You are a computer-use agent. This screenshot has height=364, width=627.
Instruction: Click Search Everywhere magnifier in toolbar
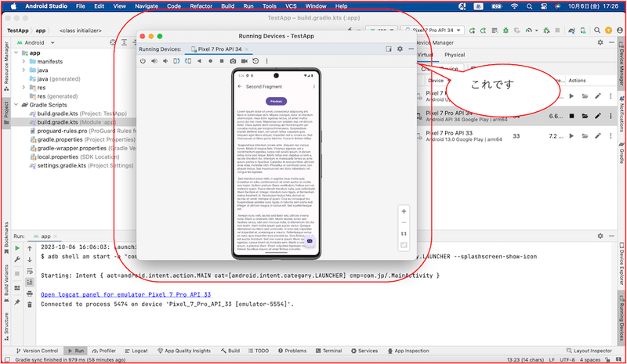(x=597, y=30)
